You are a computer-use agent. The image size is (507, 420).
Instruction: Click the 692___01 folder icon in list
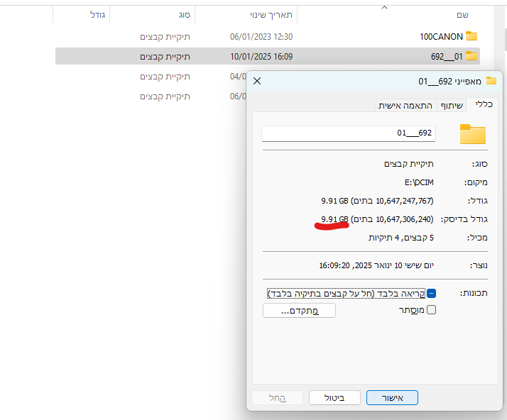click(471, 56)
